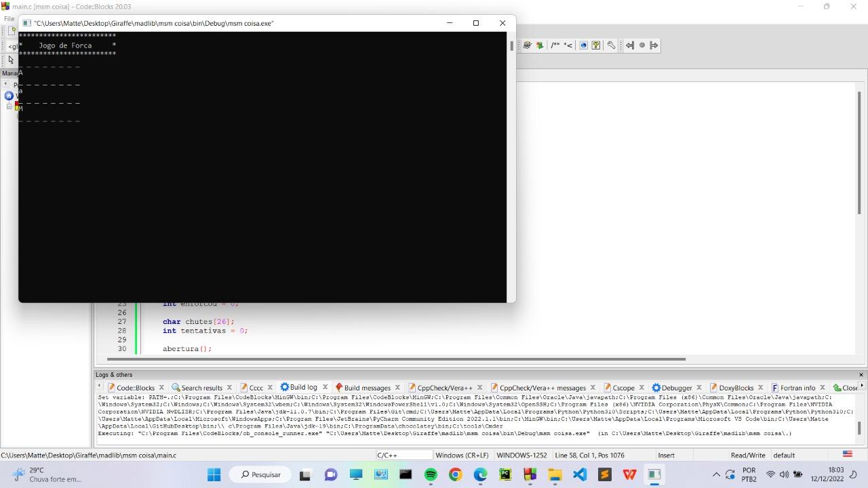Image resolution: width=868 pixels, height=488 pixels.
Task: Click the 'Windows (CR+LF)' status bar entry
Action: point(462,455)
